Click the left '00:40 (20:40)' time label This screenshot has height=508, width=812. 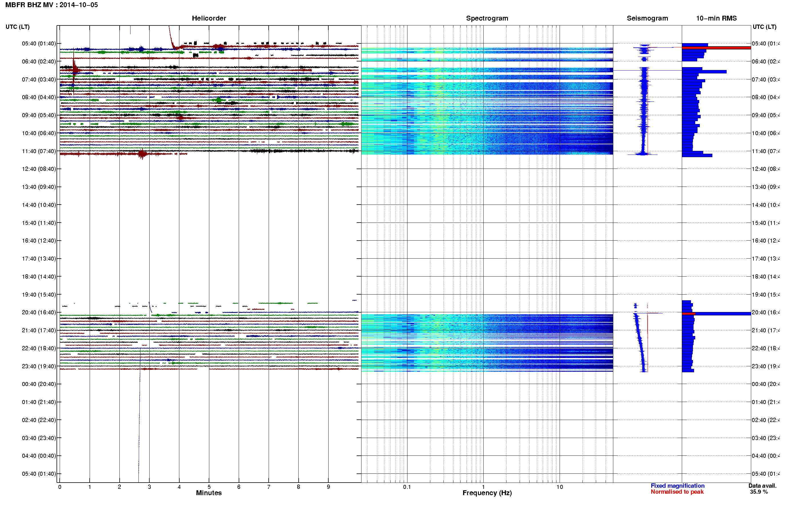pyautogui.click(x=39, y=384)
